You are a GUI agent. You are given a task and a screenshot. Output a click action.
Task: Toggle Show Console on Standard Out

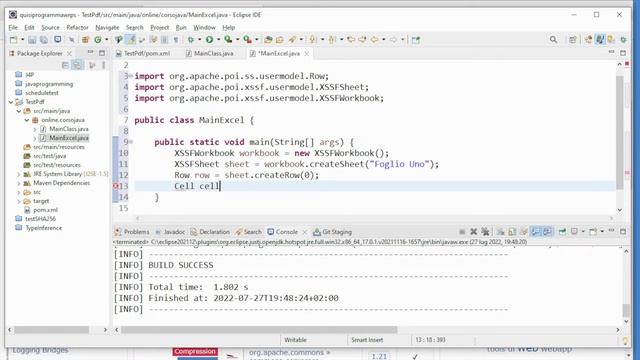pos(536,232)
